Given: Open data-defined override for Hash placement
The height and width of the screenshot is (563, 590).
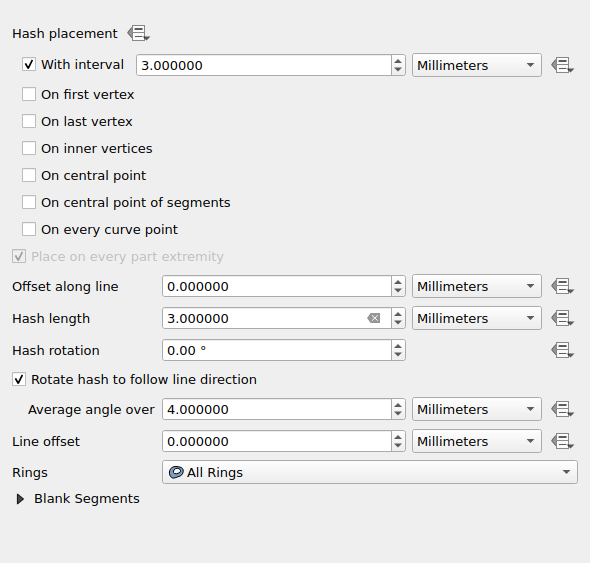Looking at the screenshot, I should tap(138, 33).
